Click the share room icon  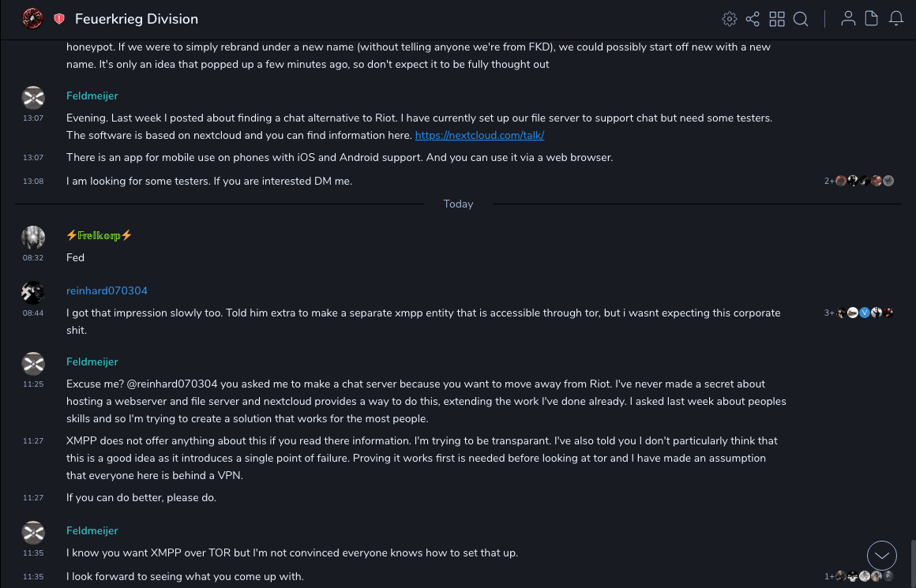(x=753, y=19)
